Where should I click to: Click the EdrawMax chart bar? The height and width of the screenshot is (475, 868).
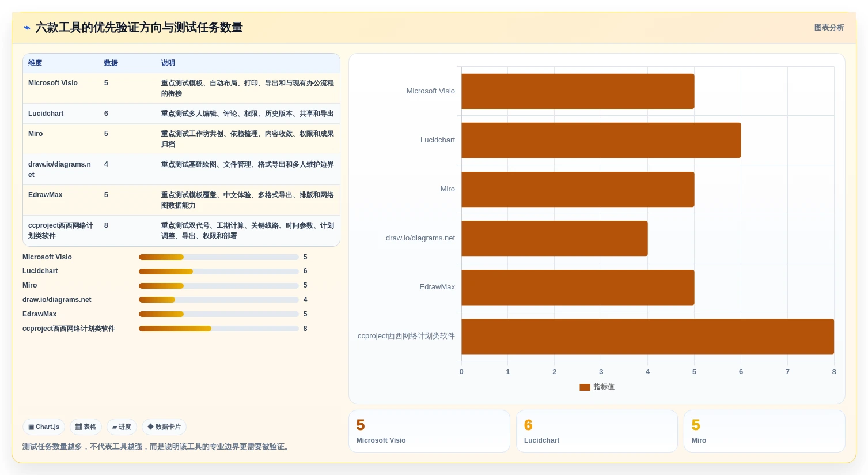(x=578, y=287)
